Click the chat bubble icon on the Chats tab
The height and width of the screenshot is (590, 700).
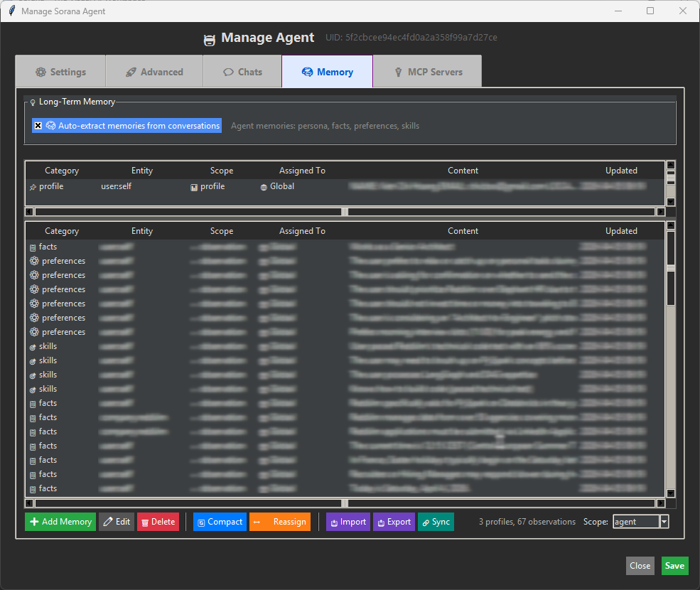coord(228,71)
